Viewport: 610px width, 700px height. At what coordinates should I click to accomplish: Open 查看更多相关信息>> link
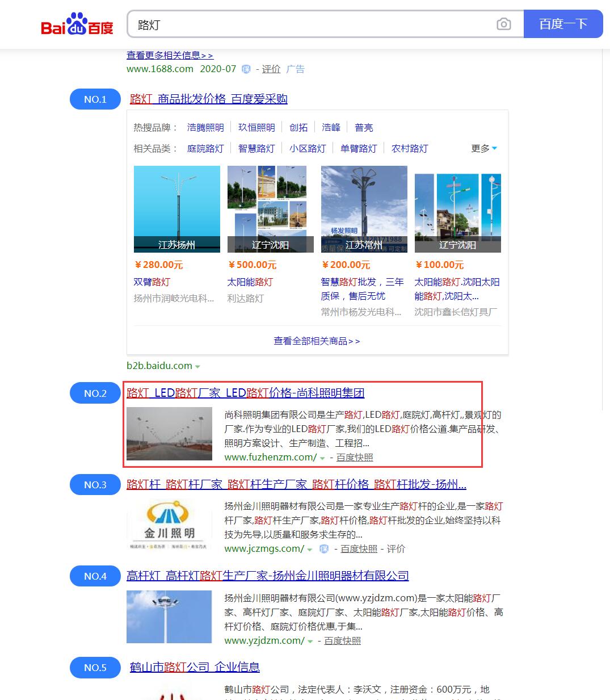pyautogui.click(x=170, y=55)
